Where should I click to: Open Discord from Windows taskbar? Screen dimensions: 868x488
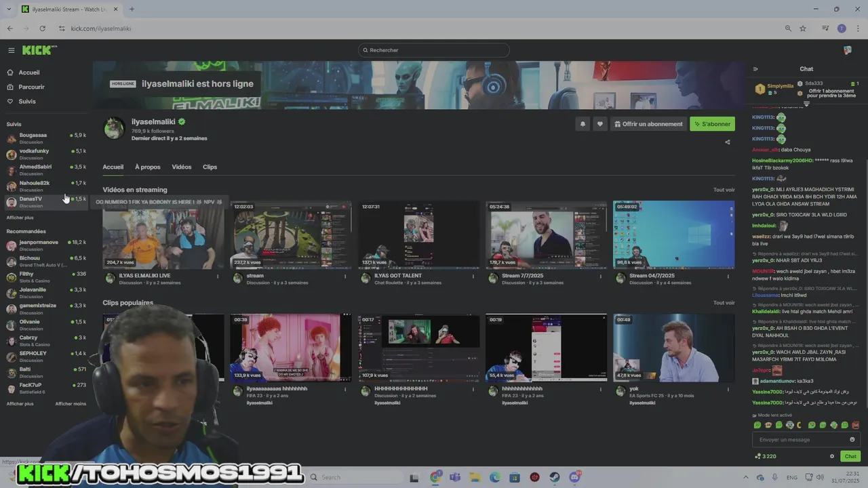click(575, 477)
